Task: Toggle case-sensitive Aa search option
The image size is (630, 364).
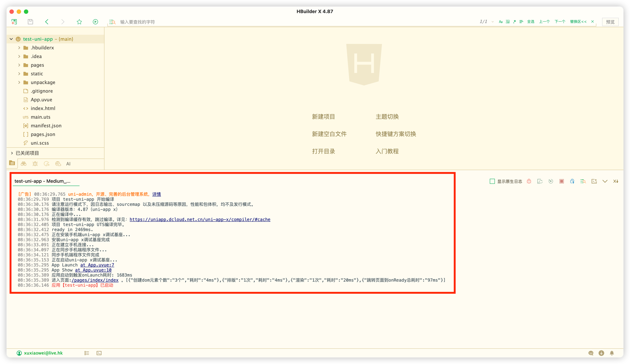Action: tap(501, 22)
